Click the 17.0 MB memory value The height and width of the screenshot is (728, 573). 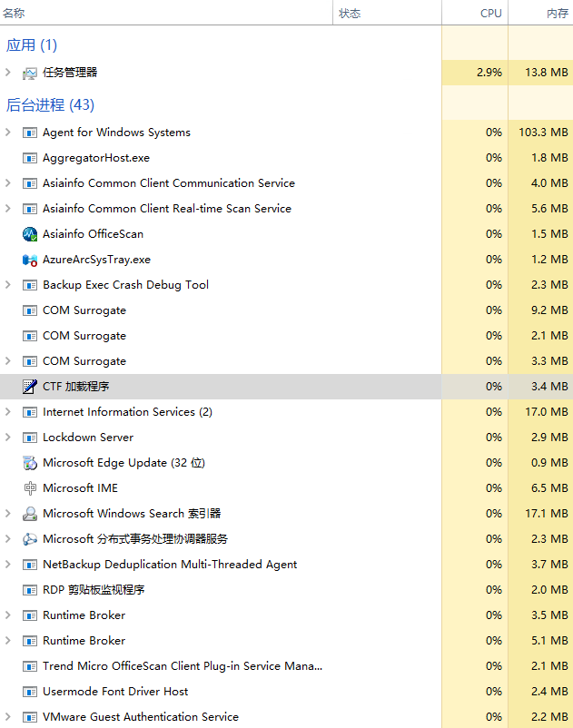547,412
